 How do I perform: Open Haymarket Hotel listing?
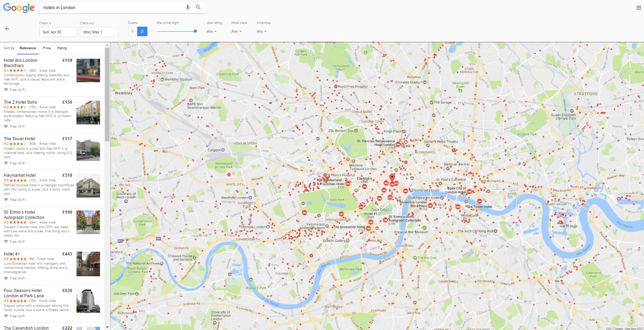click(52, 188)
